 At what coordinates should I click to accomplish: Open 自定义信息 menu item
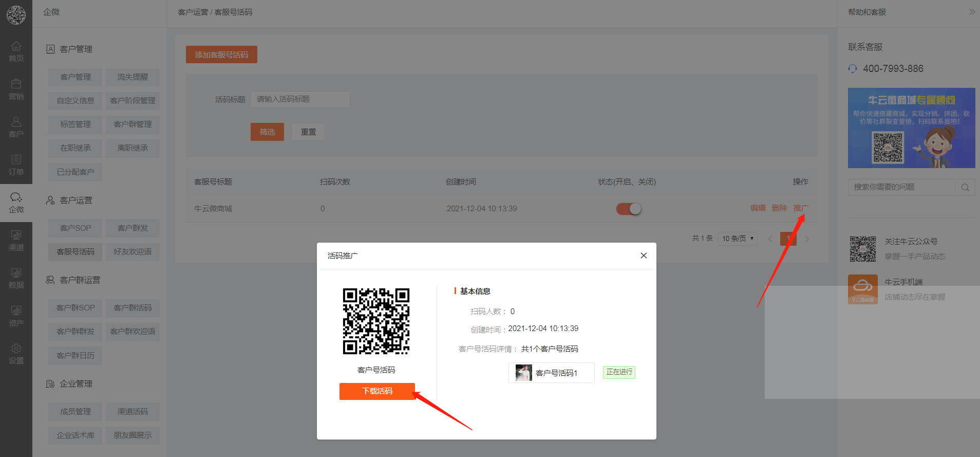tap(76, 101)
